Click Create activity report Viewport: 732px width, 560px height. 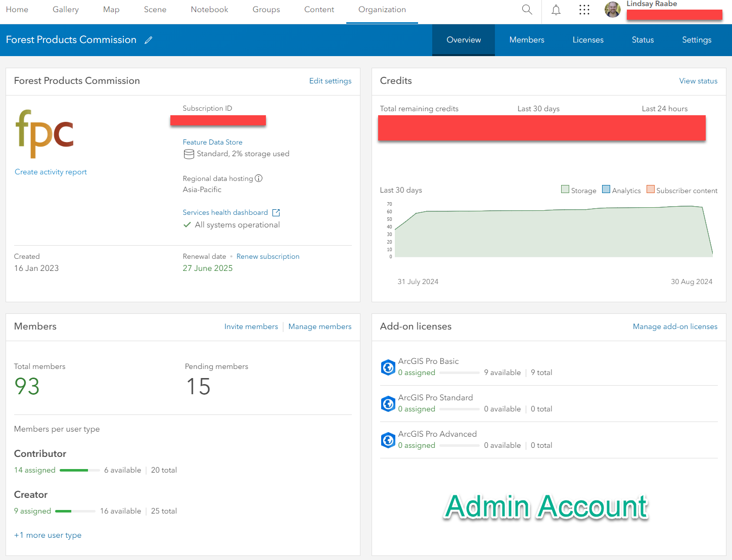pos(51,172)
